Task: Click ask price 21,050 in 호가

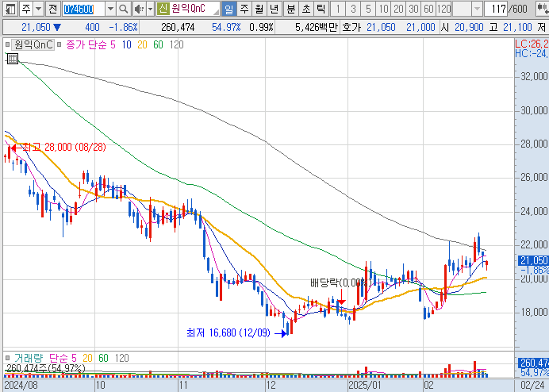Action: [381, 27]
